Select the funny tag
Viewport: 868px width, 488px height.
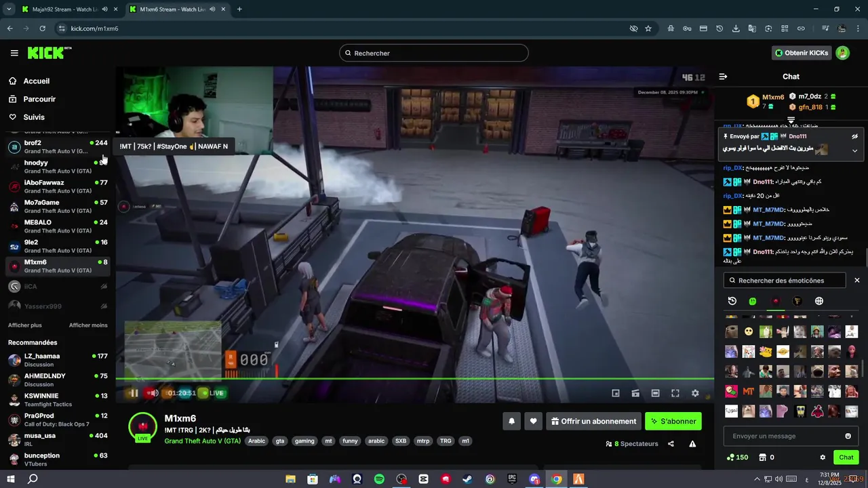coord(350,441)
